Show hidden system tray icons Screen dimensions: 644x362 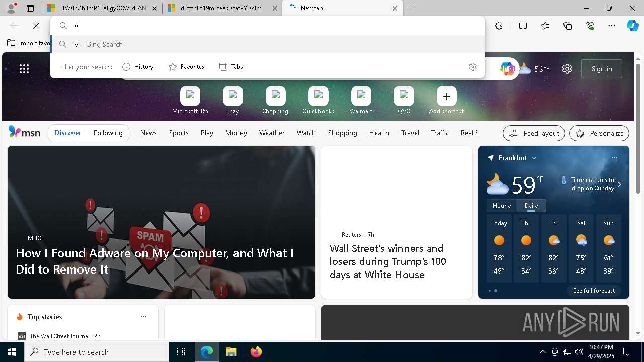(x=542, y=352)
